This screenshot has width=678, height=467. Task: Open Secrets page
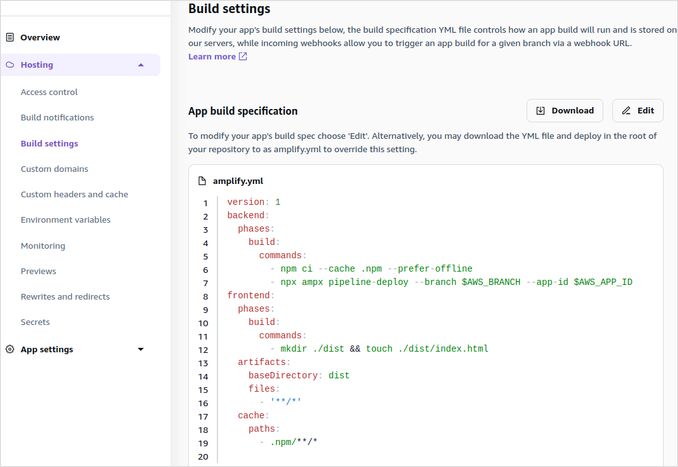point(35,322)
